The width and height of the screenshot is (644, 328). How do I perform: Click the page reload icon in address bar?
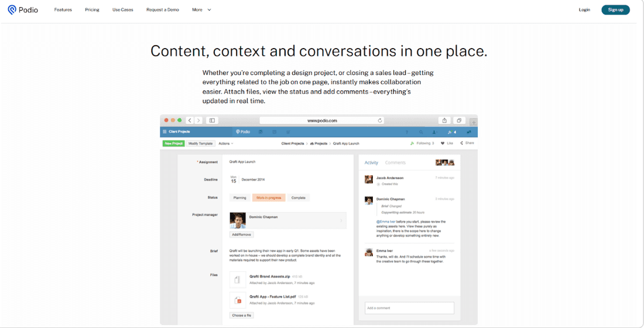[x=380, y=121]
